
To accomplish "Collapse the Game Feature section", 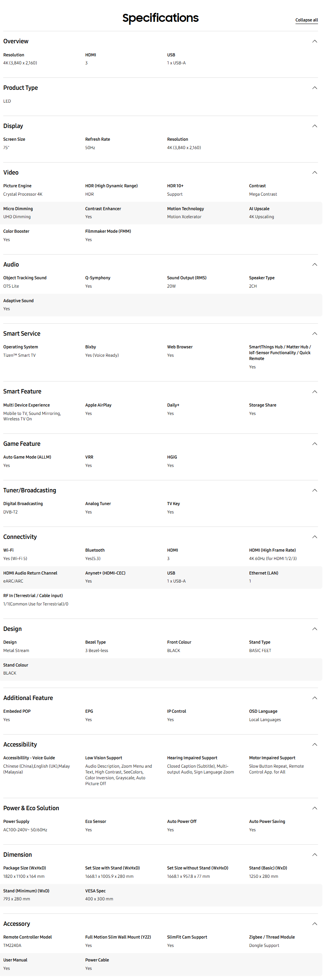I will coord(314,444).
